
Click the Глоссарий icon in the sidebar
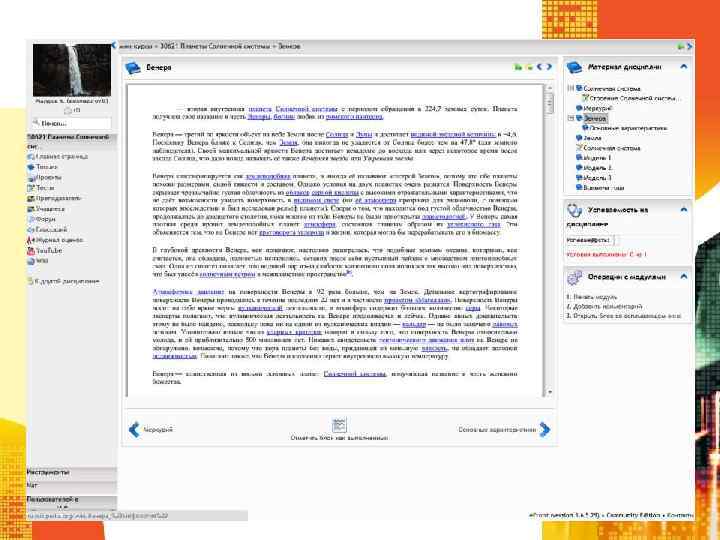point(31,230)
